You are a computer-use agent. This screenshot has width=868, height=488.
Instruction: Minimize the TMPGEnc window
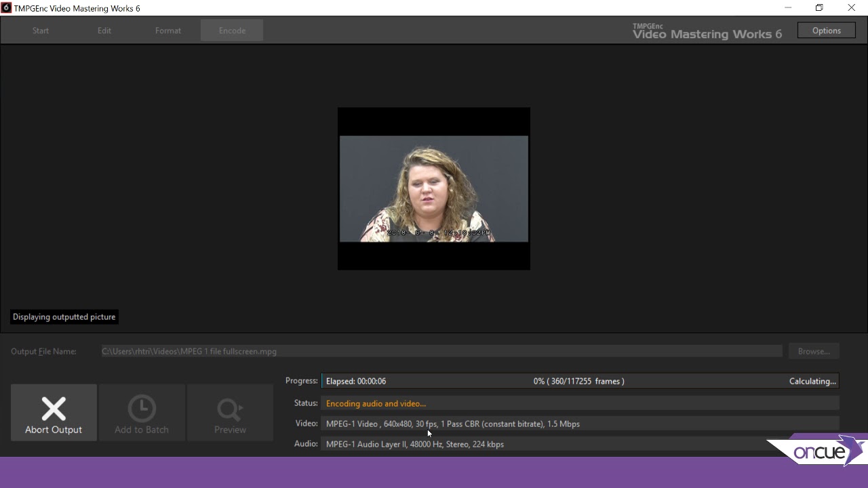coord(788,8)
